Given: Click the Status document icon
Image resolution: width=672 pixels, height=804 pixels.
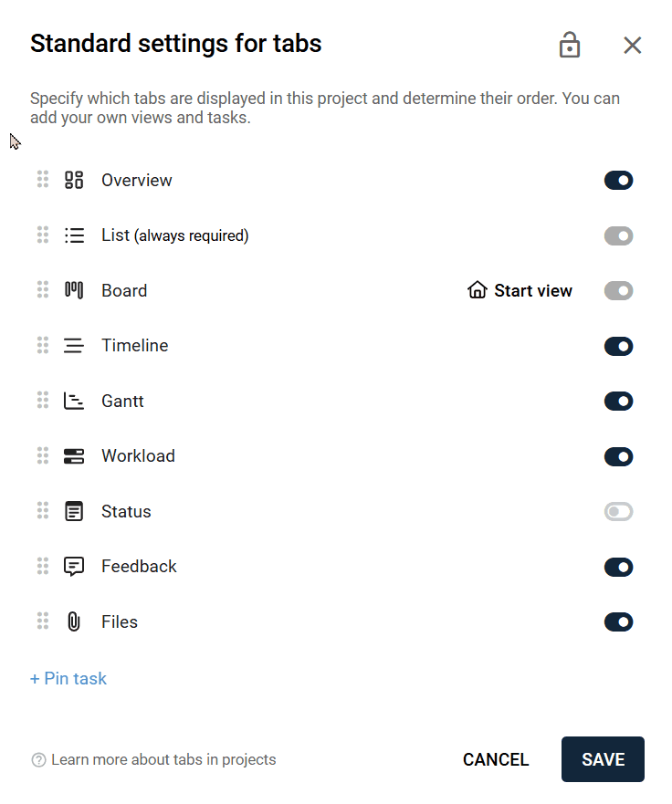Looking at the screenshot, I should pyautogui.click(x=74, y=511).
